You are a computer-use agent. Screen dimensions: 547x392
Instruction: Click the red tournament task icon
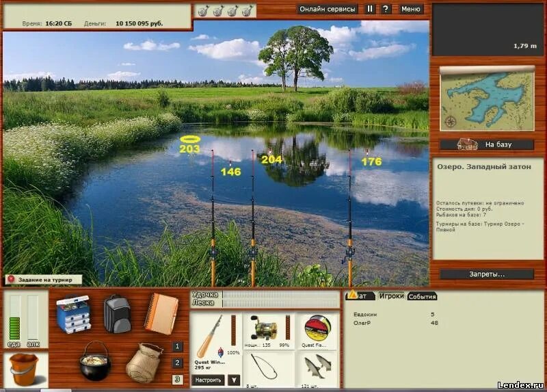pyautogui.click(x=11, y=279)
